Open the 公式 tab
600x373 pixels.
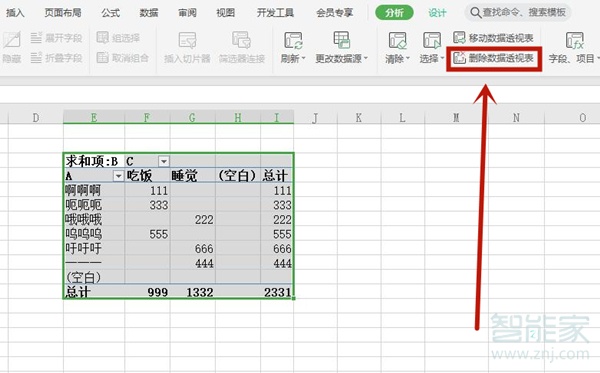(x=111, y=13)
